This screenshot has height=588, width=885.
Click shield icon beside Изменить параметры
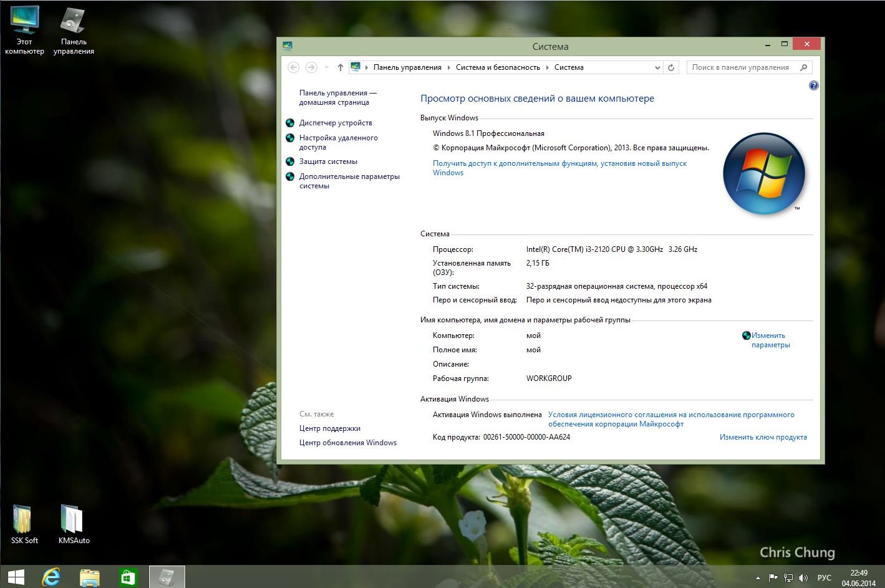point(746,335)
